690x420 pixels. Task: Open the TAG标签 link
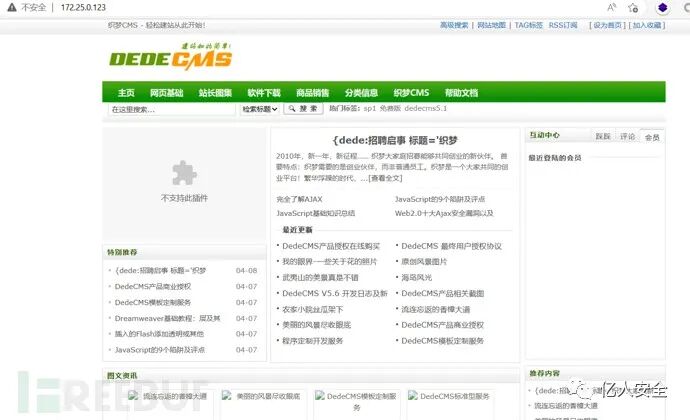coord(529,25)
